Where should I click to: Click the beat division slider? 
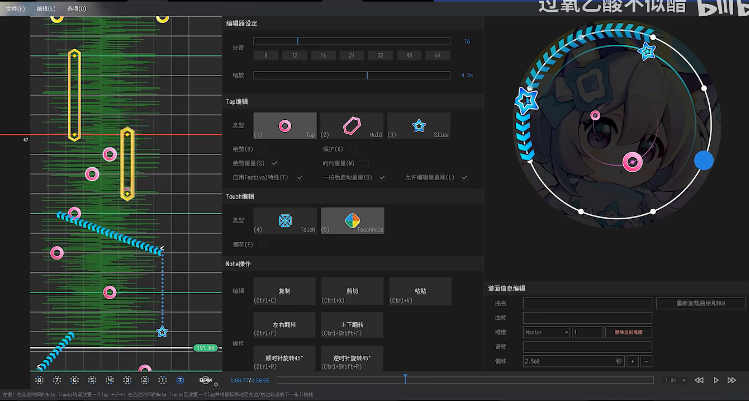point(352,41)
